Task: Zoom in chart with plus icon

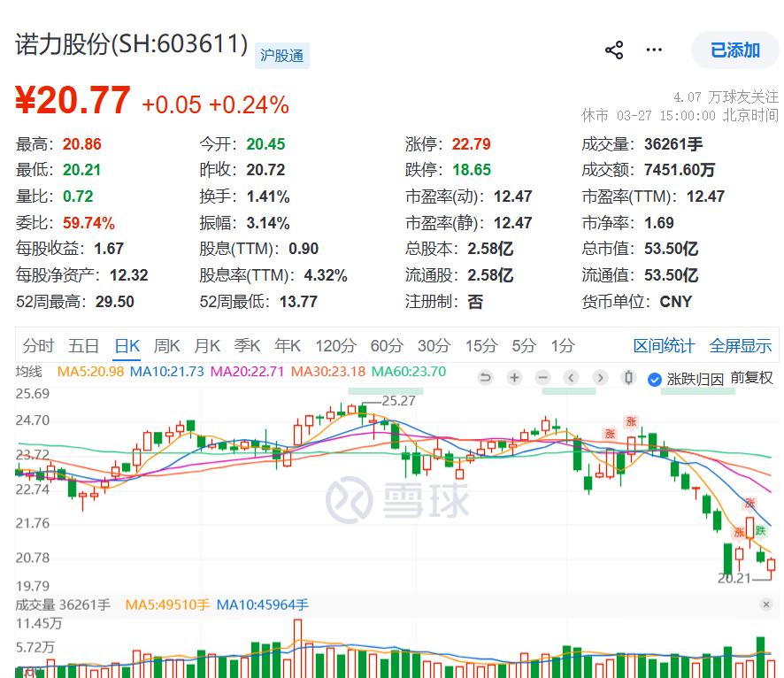Action: pyautogui.click(x=514, y=378)
